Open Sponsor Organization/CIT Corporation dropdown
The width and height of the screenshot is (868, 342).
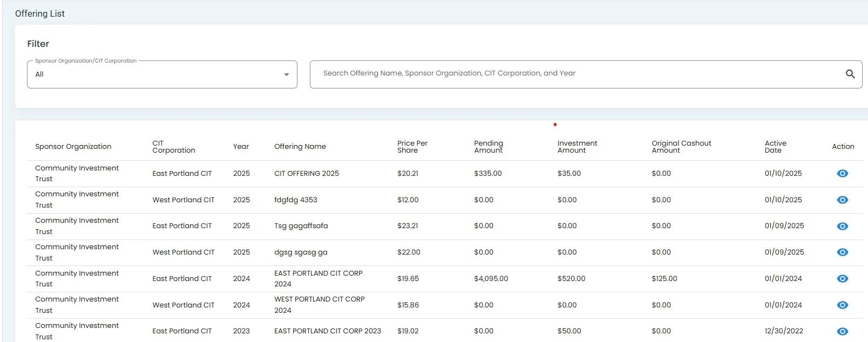click(x=157, y=74)
